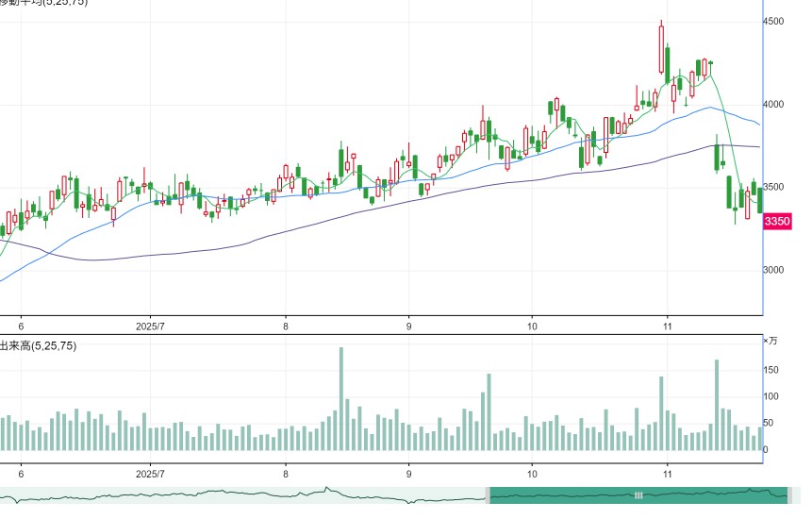The width and height of the screenshot is (812, 519).
Task: Click the right handle of range selector
Action: (x=789, y=495)
